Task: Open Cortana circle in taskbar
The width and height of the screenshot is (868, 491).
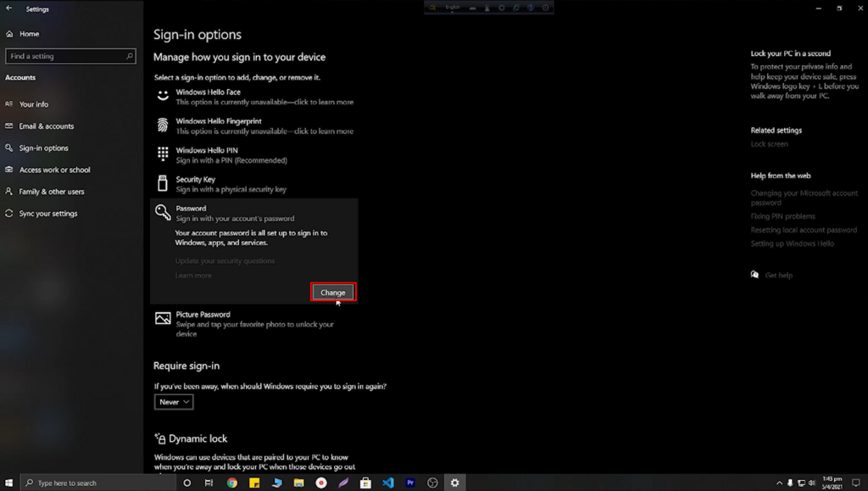Action: [187, 483]
